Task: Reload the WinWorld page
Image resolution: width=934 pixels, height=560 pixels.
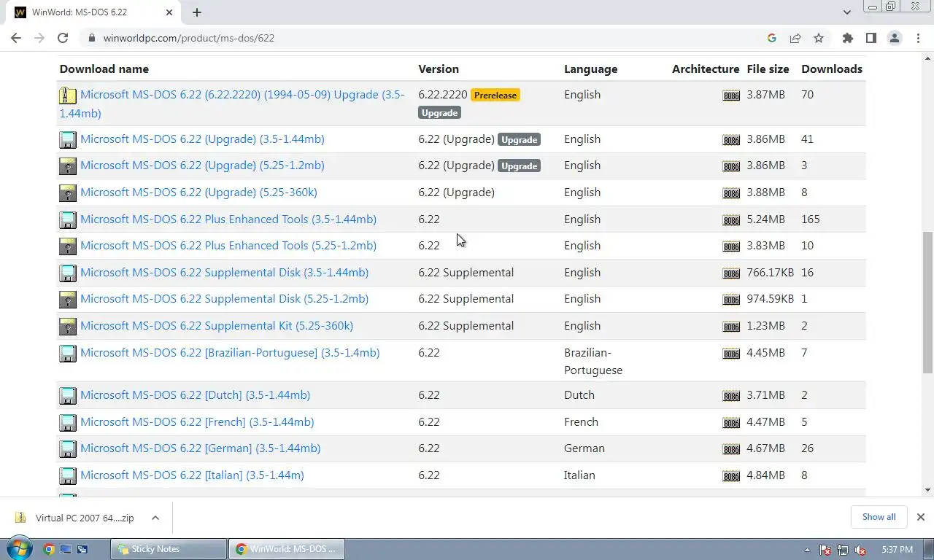Action: 63,38
